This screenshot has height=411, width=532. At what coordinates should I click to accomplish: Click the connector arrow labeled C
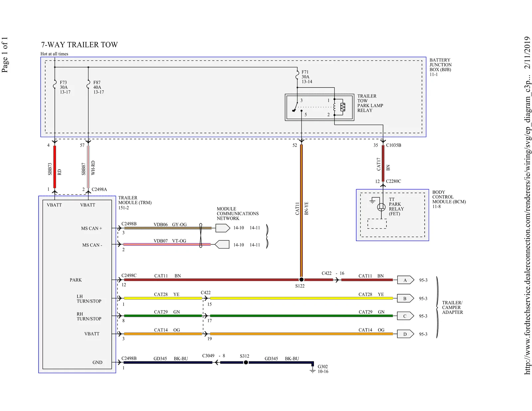(405, 316)
